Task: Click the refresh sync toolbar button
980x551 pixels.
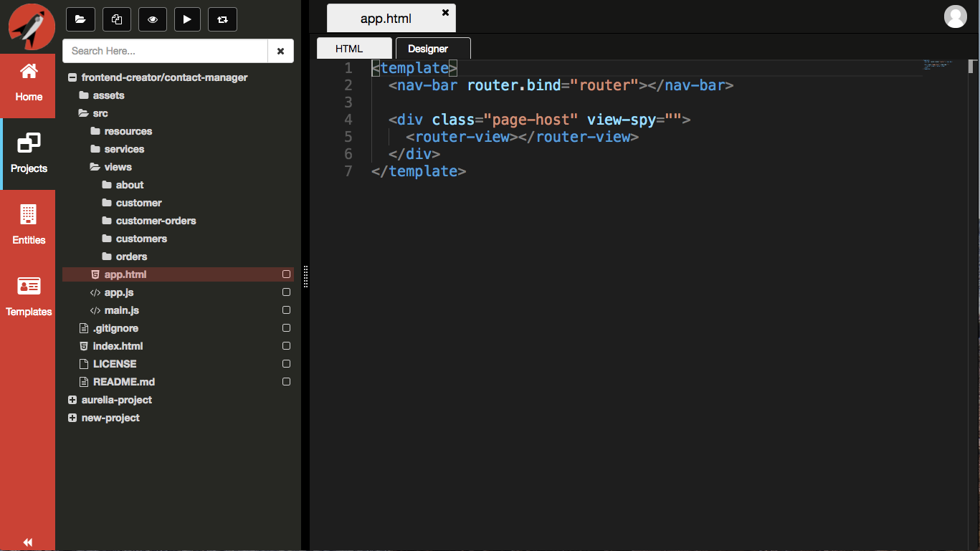Action: 222,19
